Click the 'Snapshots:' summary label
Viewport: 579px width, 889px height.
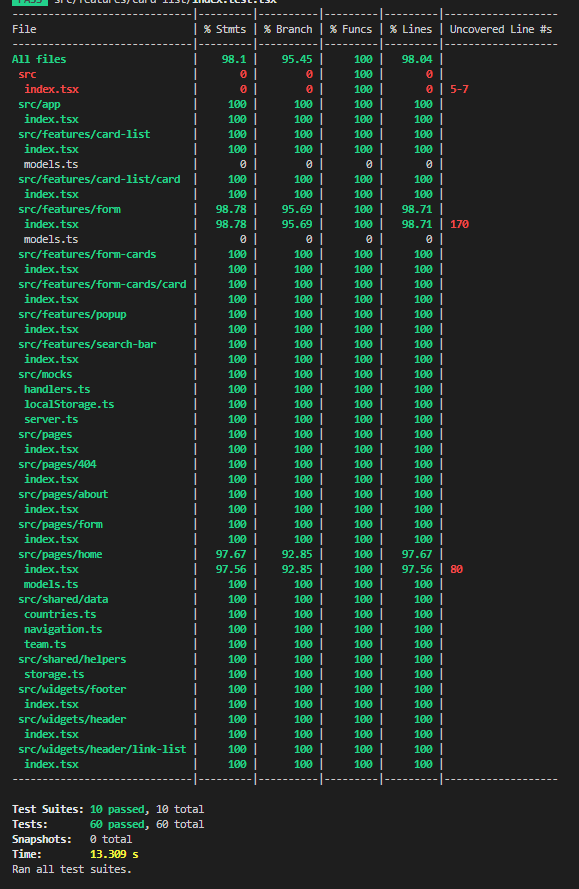[x=42, y=839]
